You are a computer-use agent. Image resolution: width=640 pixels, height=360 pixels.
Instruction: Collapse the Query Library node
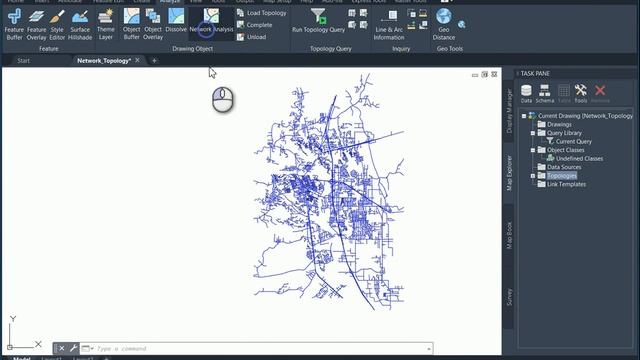click(533, 133)
